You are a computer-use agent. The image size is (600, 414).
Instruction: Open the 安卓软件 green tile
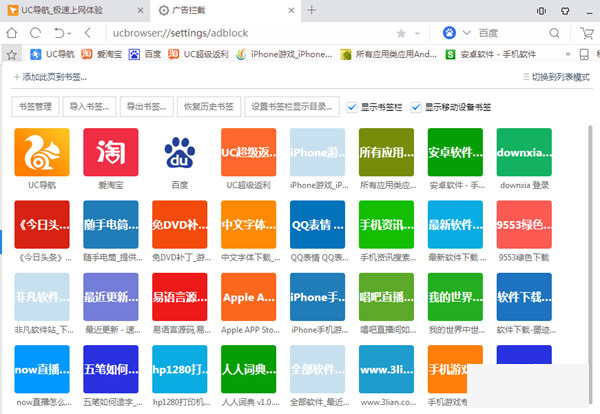click(x=455, y=152)
